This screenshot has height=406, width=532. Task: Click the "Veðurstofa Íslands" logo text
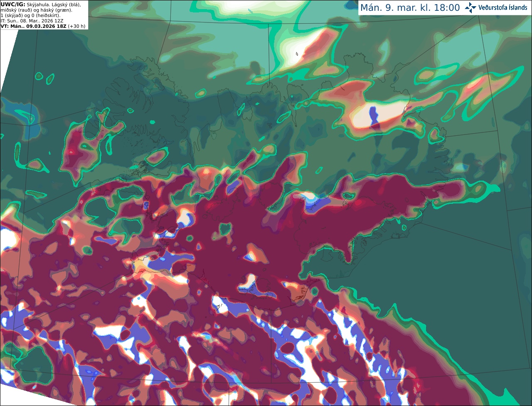point(503,7)
